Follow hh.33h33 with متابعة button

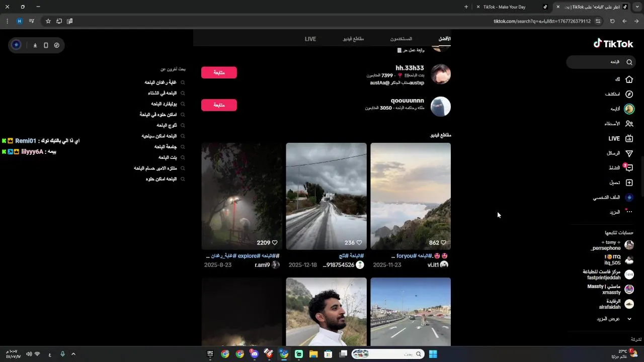tap(219, 72)
